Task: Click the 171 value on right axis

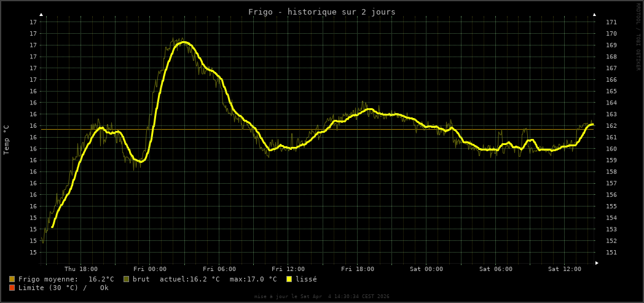Action: [x=611, y=22]
